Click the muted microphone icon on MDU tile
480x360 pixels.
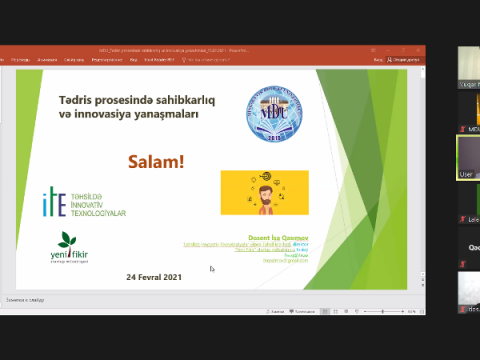pyautogui.click(x=462, y=129)
